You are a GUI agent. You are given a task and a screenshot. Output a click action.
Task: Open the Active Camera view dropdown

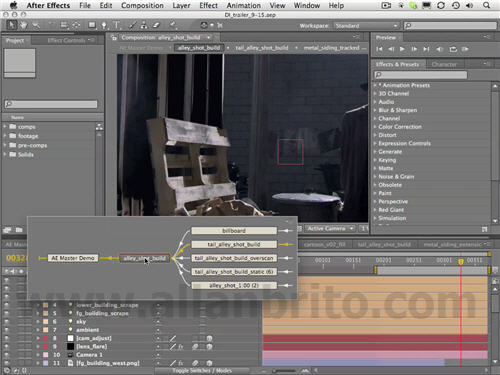coord(330,229)
